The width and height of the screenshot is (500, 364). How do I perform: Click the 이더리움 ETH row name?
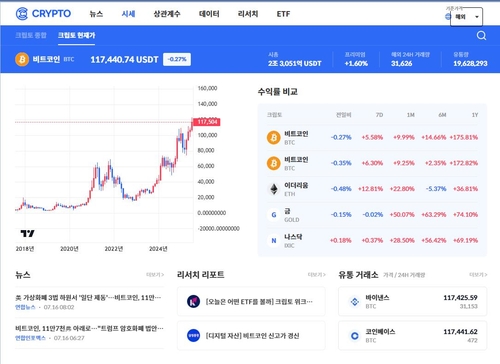pyautogui.click(x=296, y=189)
